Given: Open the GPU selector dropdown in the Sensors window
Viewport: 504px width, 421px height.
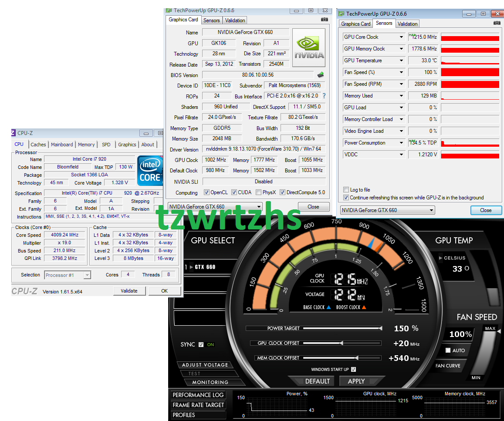Looking at the screenshot, I should 431,210.
